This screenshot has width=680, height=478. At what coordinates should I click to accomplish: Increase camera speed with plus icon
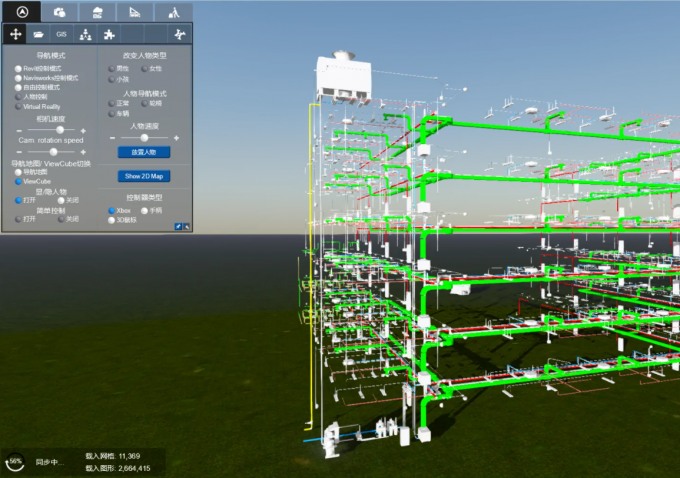[x=83, y=131]
